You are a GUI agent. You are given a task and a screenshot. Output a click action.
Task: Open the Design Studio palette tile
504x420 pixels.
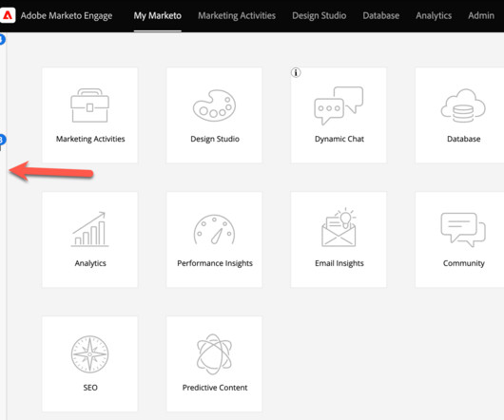coord(214,115)
